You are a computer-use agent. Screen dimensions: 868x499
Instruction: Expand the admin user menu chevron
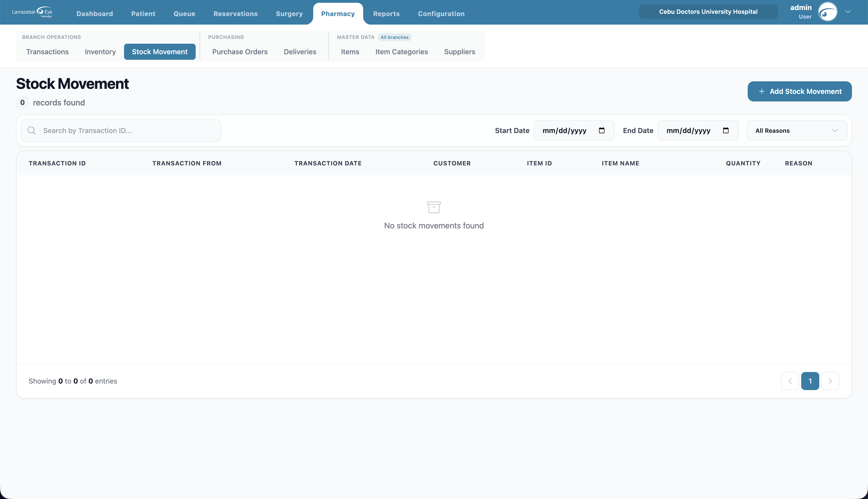pyautogui.click(x=848, y=12)
